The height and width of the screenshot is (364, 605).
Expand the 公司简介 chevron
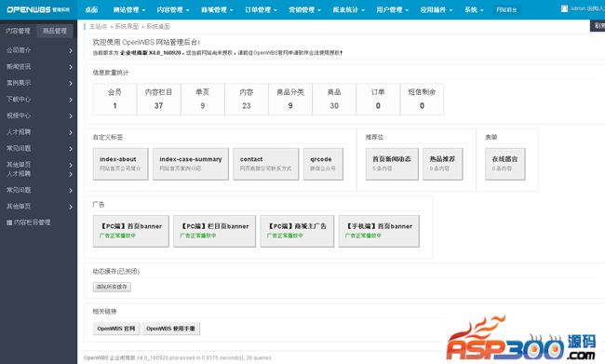tap(71, 50)
